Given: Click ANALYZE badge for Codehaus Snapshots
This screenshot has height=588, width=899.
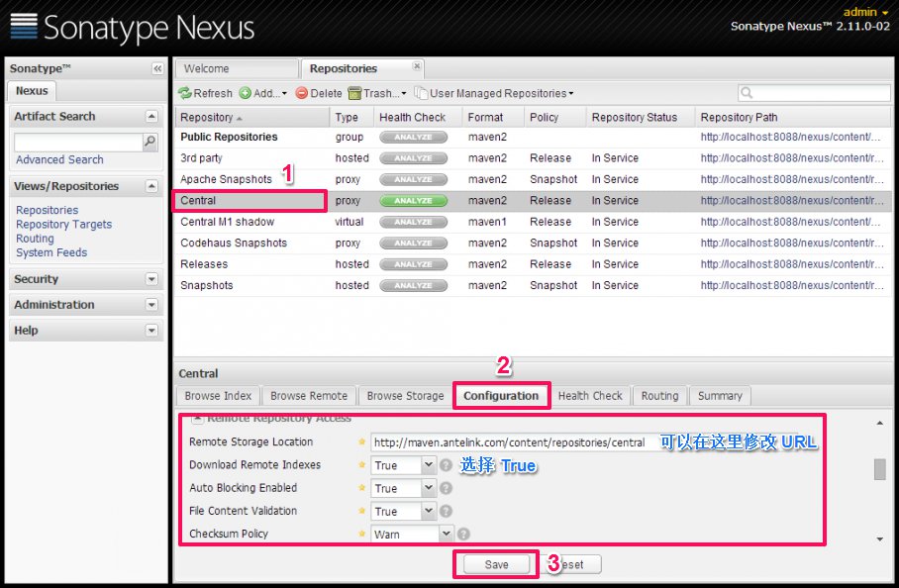Looking at the screenshot, I should point(414,243).
